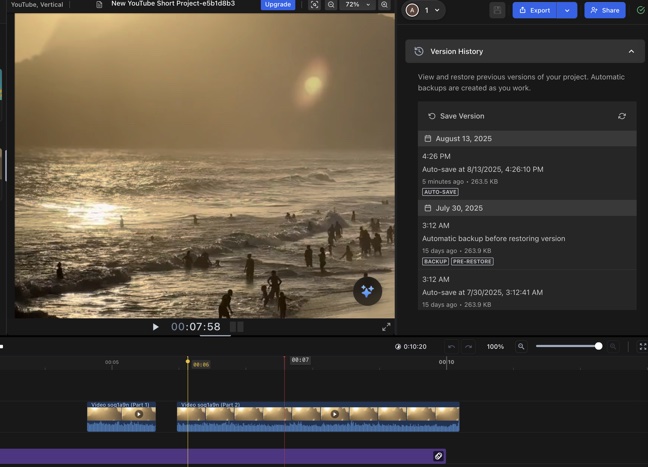Select Automatic backup before restoring version entry
648x467 pixels.
pyautogui.click(x=527, y=243)
